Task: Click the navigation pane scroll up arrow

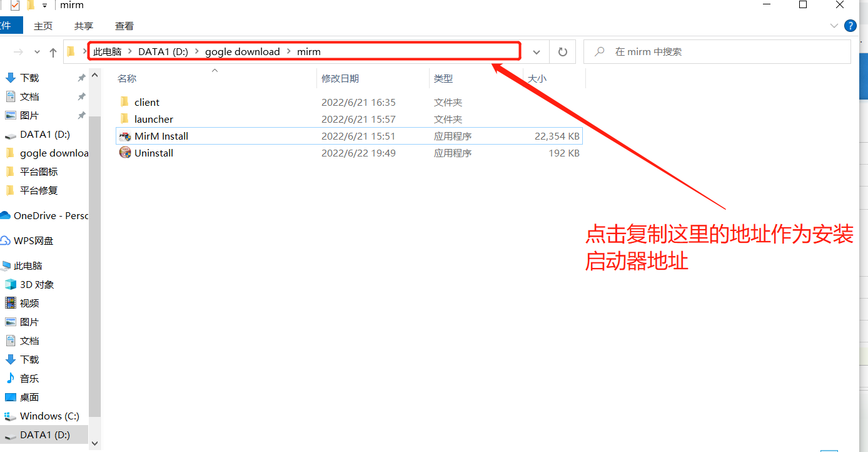Action: coord(95,75)
